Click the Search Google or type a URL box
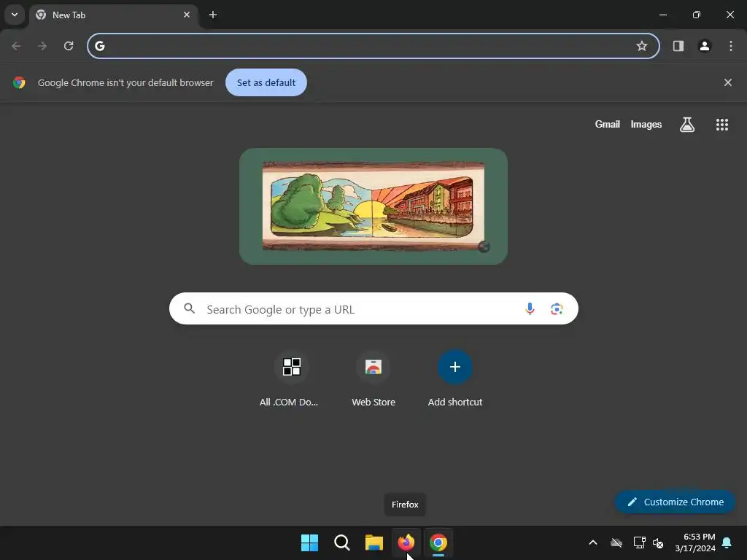 point(373,308)
